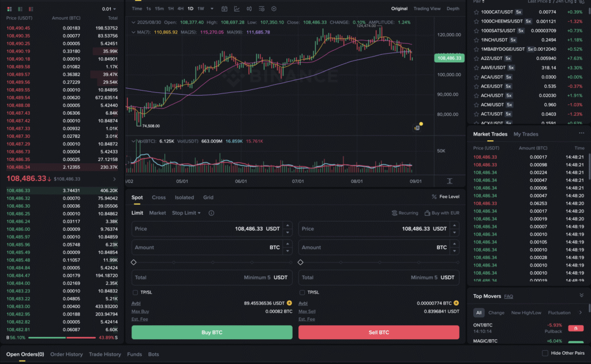Show buy-only order book view icon
The width and height of the screenshot is (591, 364).
(x=20, y=9)
